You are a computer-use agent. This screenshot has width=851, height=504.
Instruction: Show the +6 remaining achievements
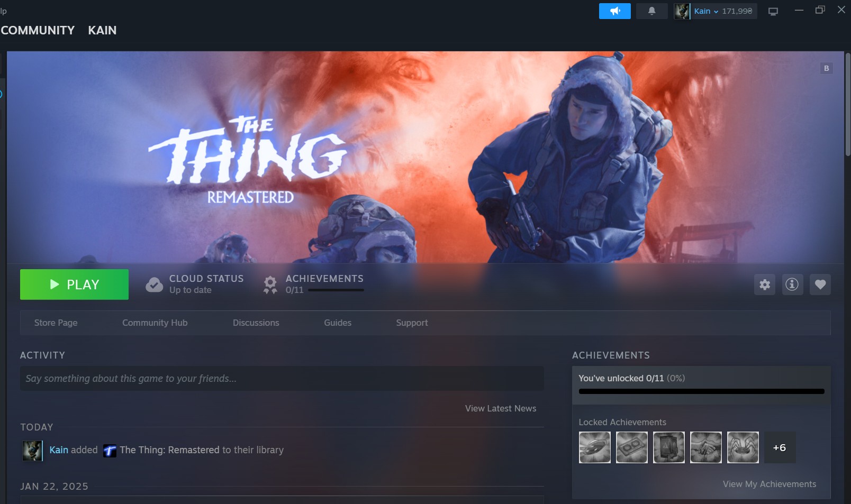point(780,447)
